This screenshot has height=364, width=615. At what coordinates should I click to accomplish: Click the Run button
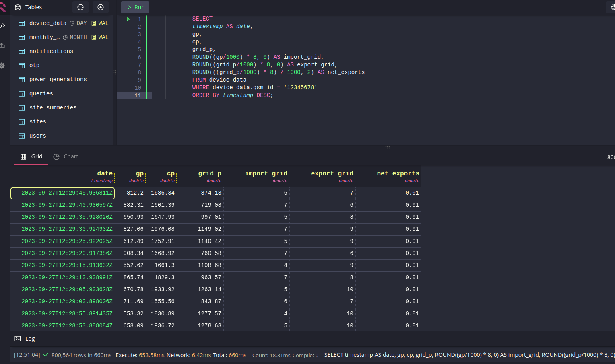pyautogui.click(x=135, y=7)
